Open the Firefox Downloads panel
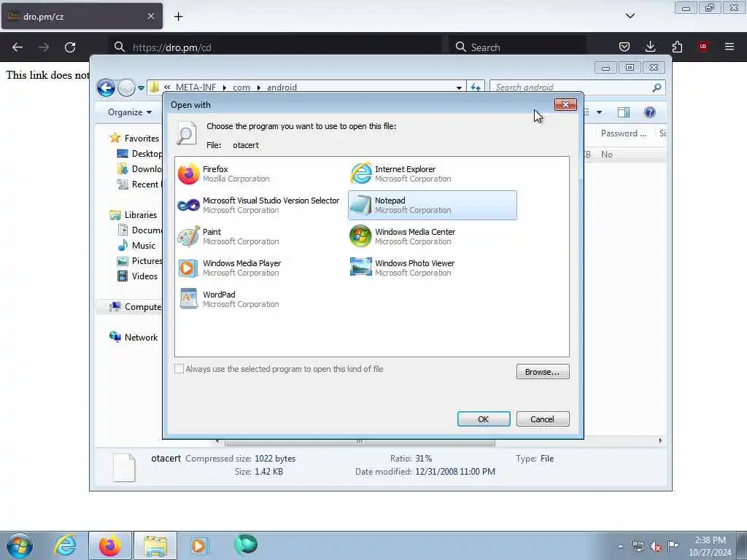747x560 pixels. 650,47
